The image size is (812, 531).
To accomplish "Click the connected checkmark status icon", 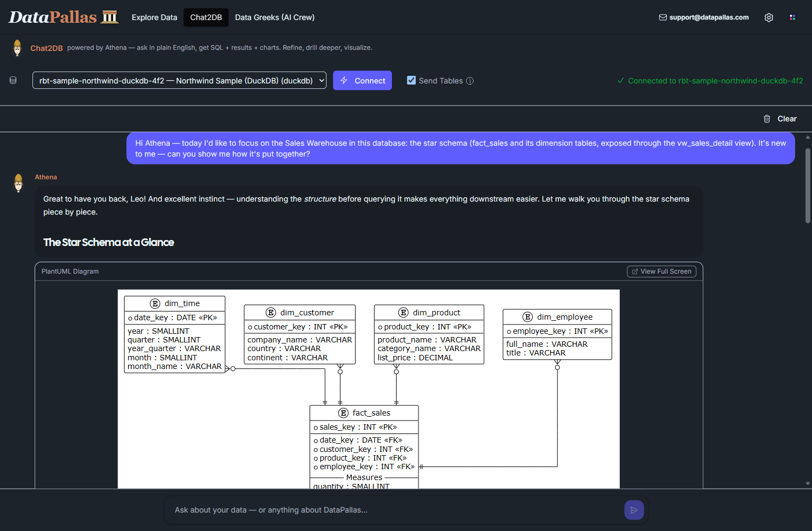I will tap(620, 81).
